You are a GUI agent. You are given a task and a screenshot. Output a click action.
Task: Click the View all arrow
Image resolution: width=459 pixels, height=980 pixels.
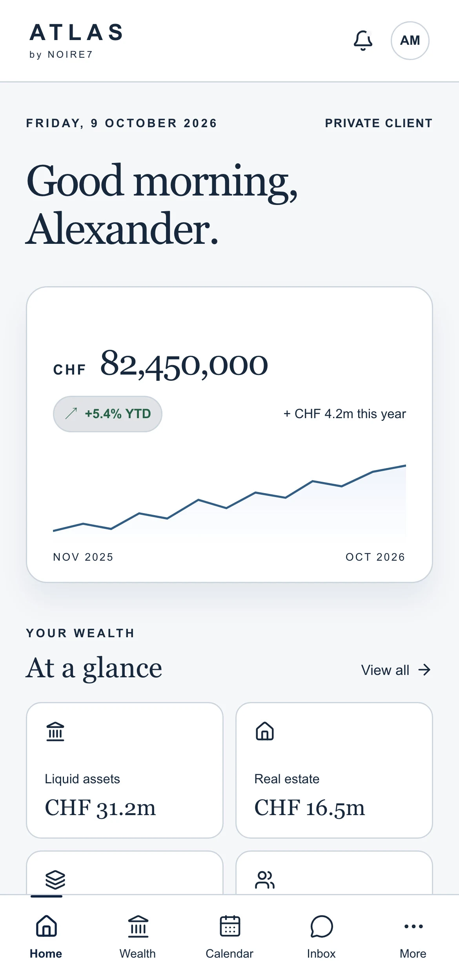[x=424, y=670]
